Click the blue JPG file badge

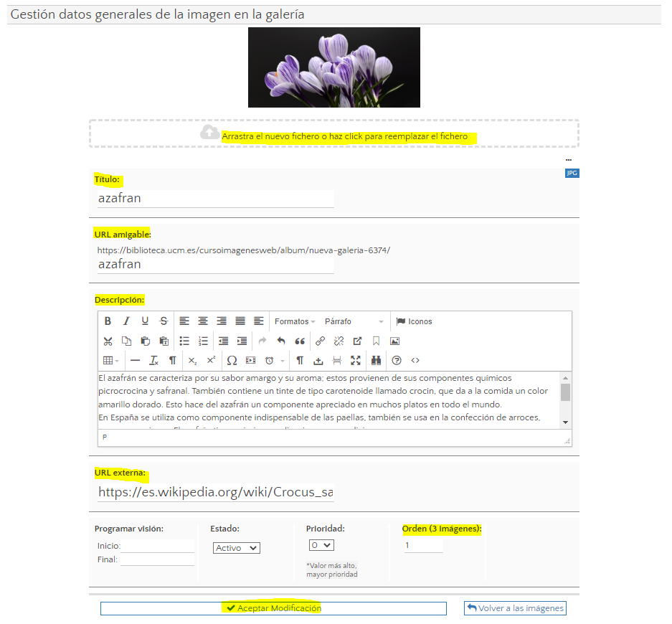pos(572,173)
